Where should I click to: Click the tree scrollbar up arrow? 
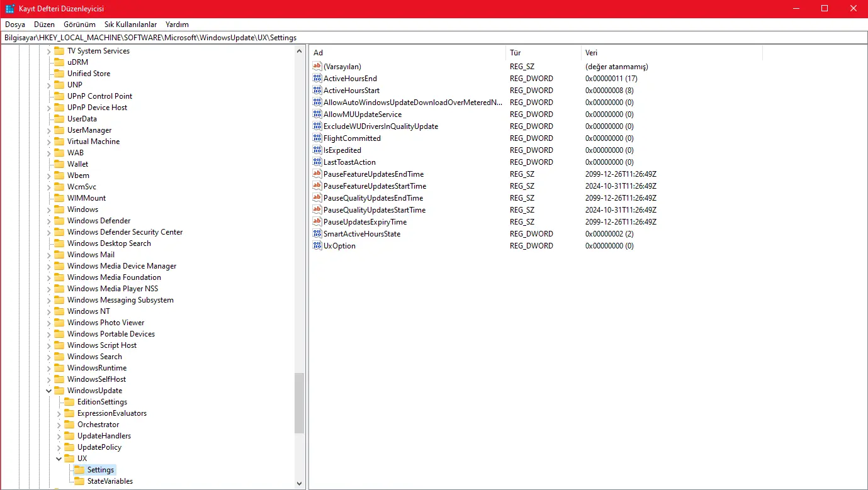coord(300,52)
